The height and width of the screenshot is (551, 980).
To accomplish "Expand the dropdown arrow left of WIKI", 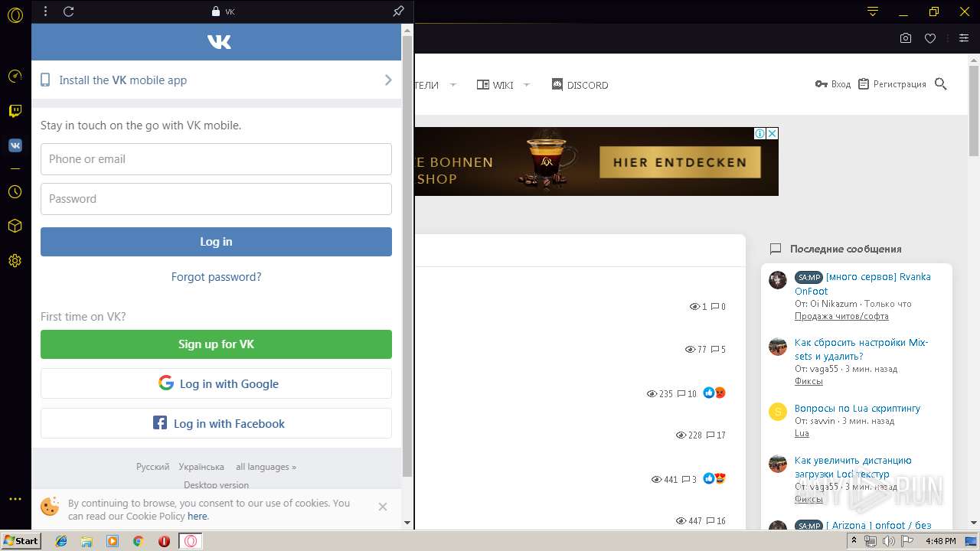I will coord(452,85).
